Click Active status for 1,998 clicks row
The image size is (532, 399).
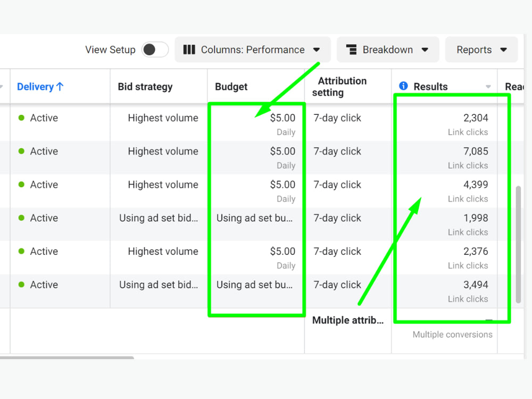[x=44, y=218]
